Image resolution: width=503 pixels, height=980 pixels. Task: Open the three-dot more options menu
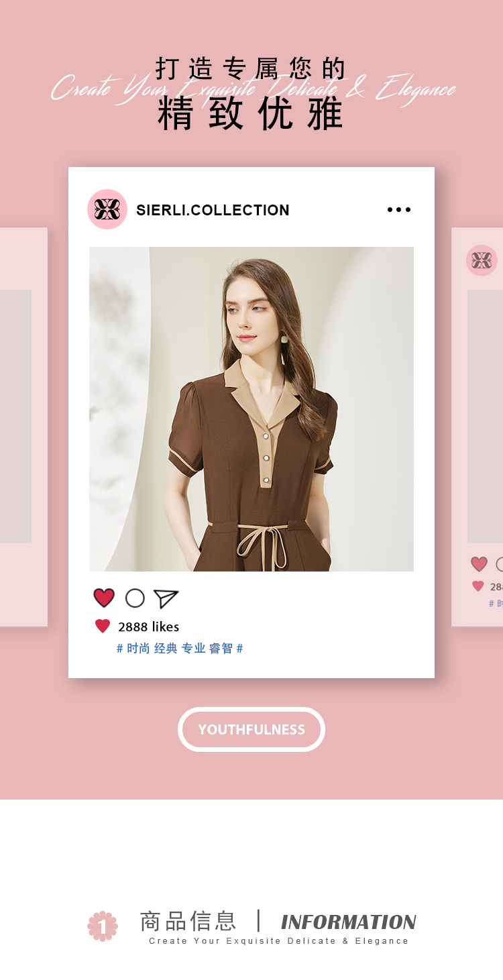tap(399, 210)
